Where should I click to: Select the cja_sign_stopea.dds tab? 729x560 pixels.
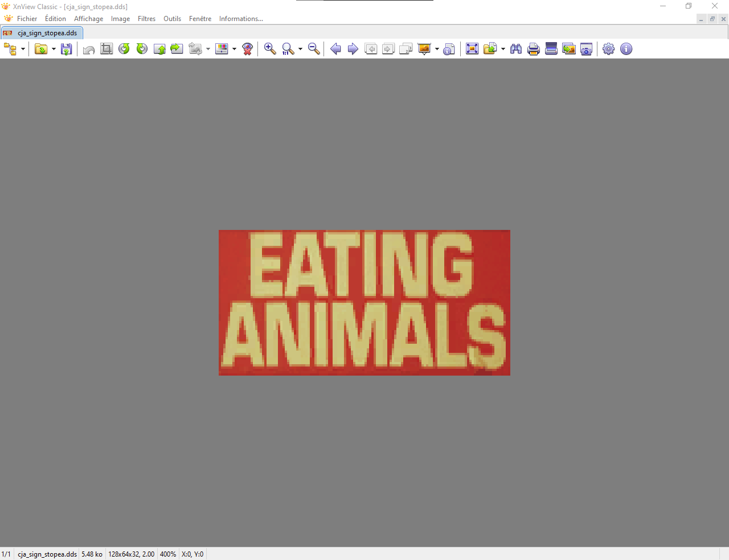pyautogui.click(x=42, y=33)
